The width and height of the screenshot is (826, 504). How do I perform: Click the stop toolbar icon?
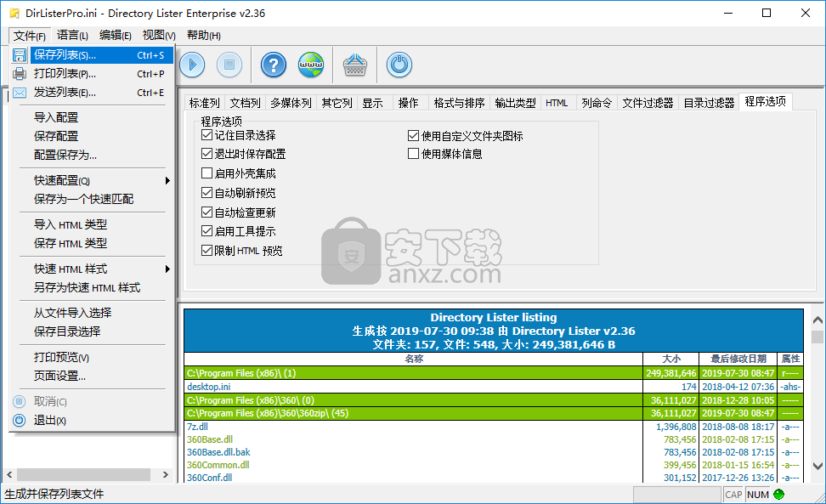[229, 65]
